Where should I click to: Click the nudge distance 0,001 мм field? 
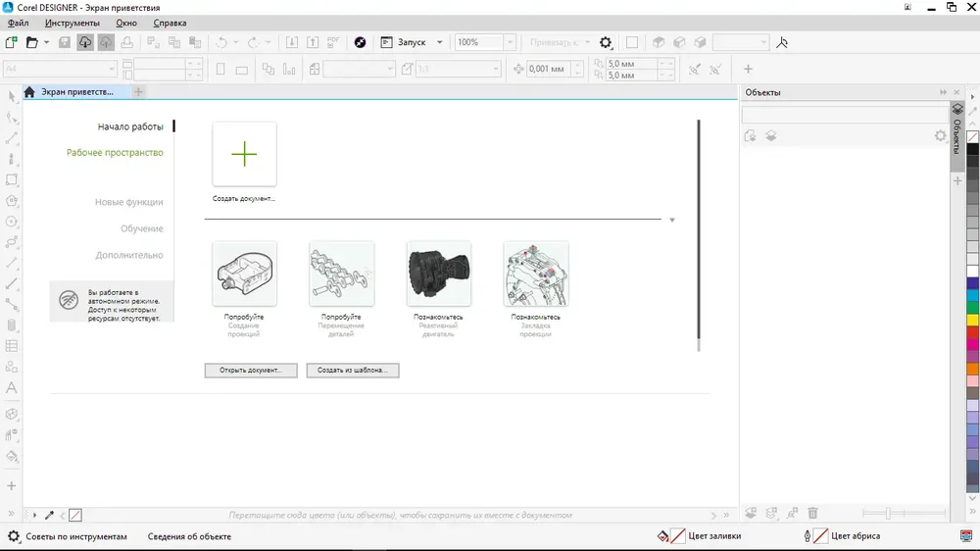click(550, 69)
